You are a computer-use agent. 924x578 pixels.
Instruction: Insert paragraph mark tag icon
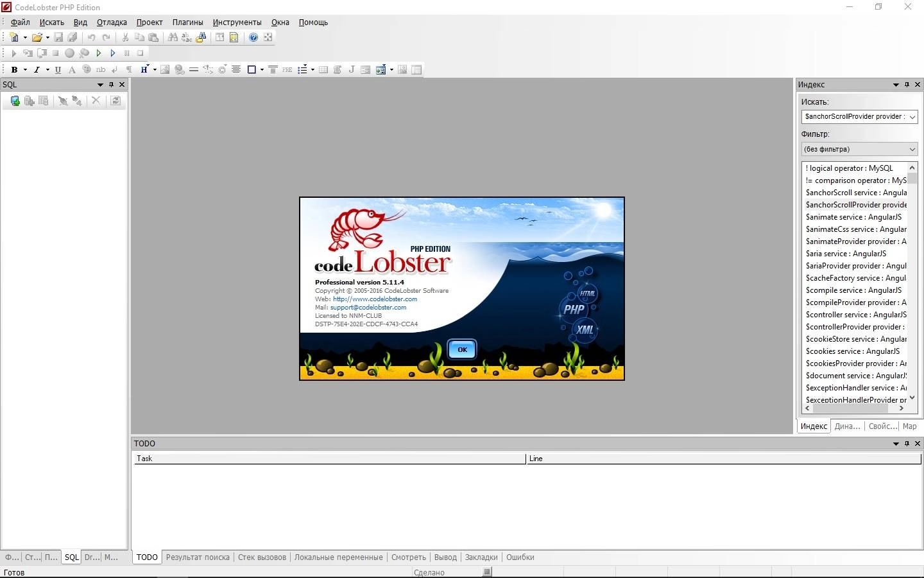pyautogui.click(x=128, y=69)
